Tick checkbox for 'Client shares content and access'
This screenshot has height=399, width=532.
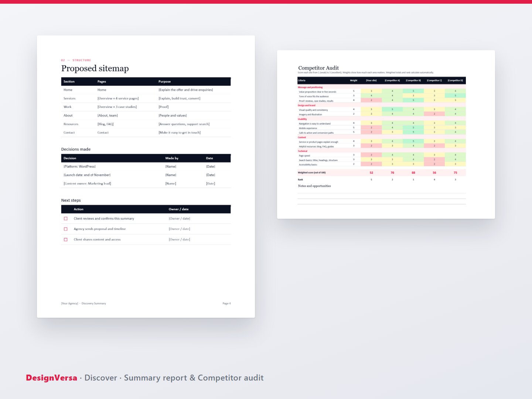[x=66, y=239]
